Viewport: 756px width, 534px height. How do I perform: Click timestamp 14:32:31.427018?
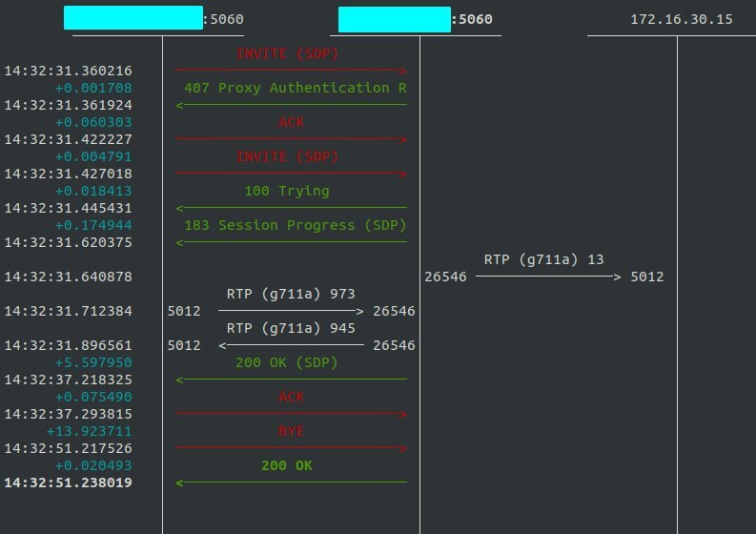[x=68, y=174]
